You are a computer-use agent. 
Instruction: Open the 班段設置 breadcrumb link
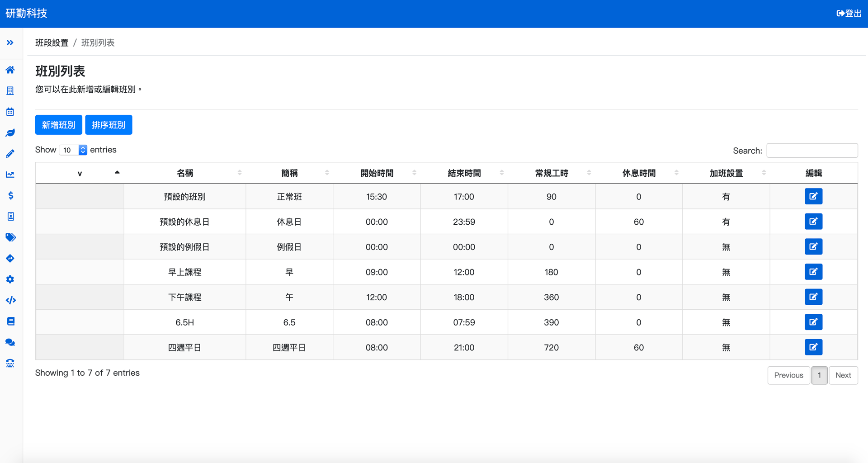(52, 43)
